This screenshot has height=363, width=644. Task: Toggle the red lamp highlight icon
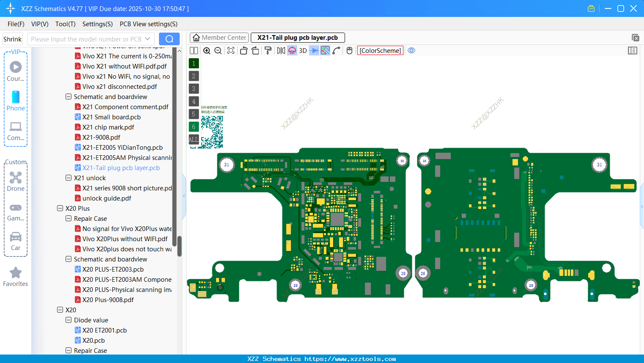pos(292,51)
